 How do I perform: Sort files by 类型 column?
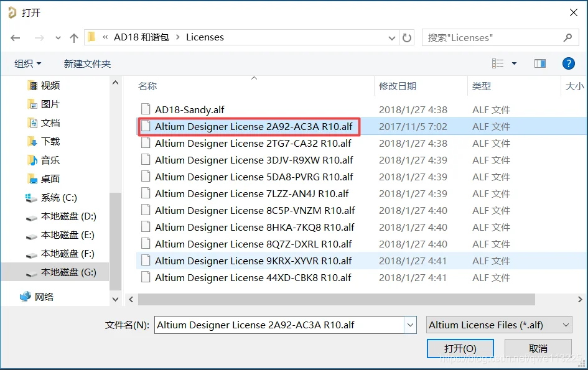pos(482,86)
